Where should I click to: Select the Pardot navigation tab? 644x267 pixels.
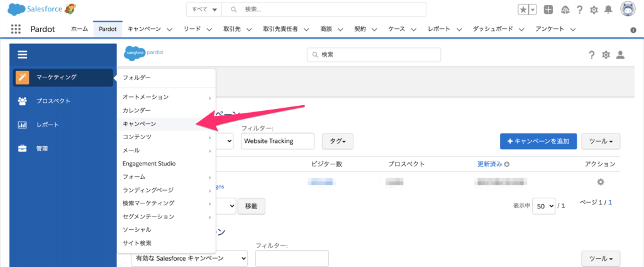[x=108, y=29]
